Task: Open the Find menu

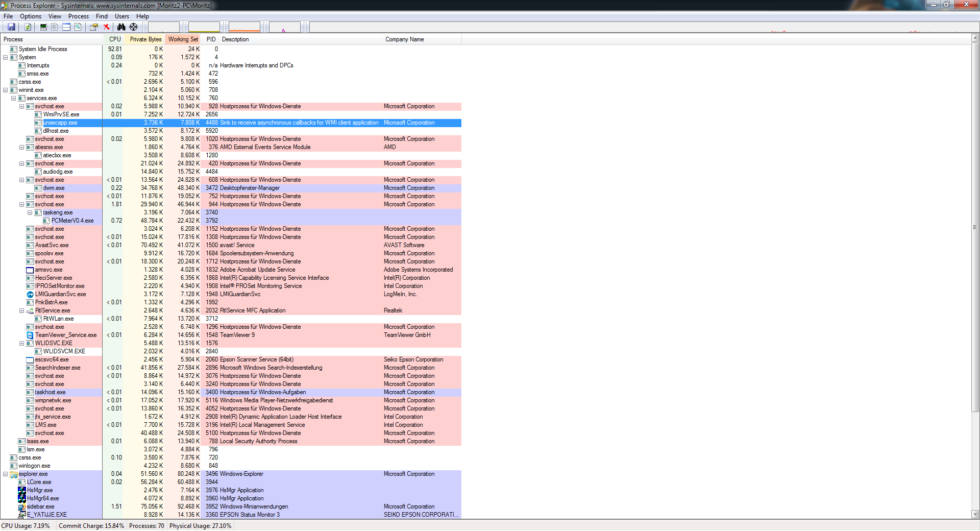Action: (x=102, y=16)
